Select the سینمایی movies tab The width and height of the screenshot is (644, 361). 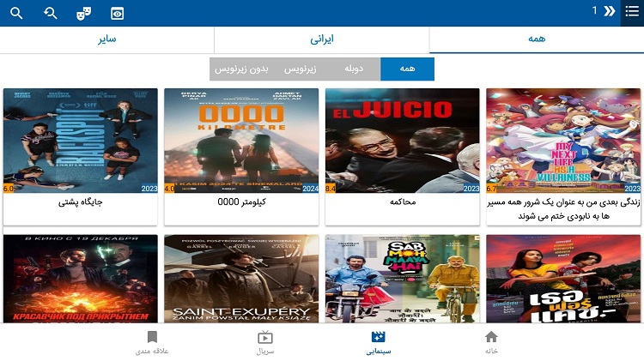point(379,343)
